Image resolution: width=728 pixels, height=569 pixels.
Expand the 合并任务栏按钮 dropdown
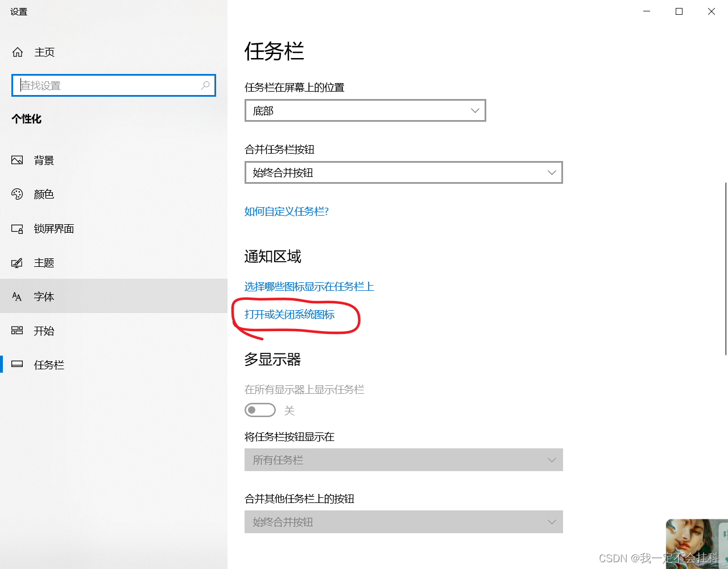pos(404,172)
